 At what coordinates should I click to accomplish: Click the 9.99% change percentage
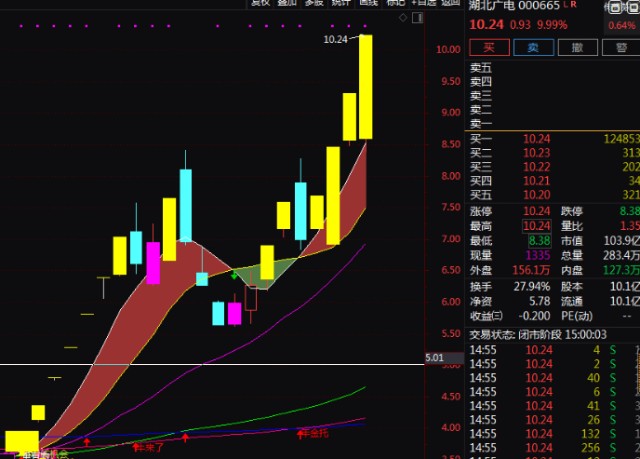552,25
